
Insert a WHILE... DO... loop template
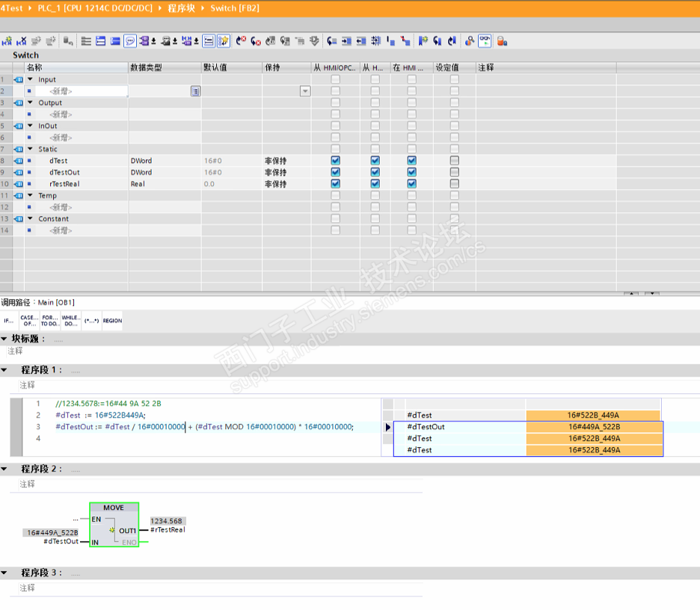[71, 321]
